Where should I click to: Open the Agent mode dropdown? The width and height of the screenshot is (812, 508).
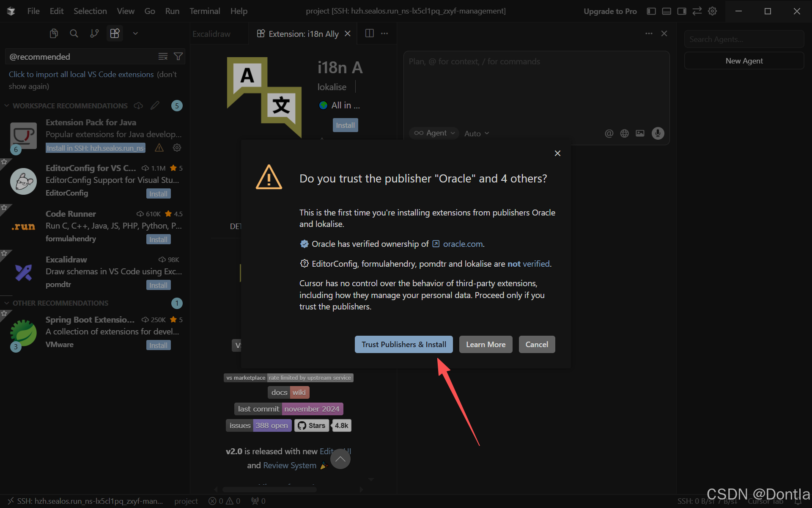[434, 133]
